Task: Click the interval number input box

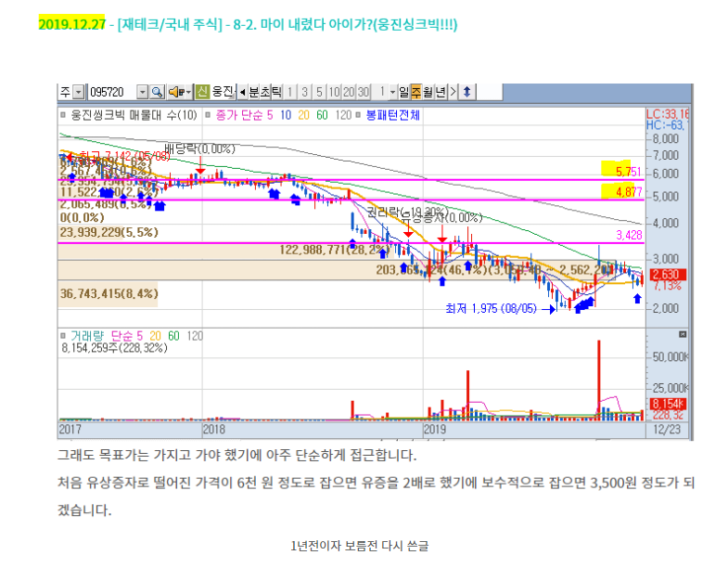Action: (x=381, y=92)
